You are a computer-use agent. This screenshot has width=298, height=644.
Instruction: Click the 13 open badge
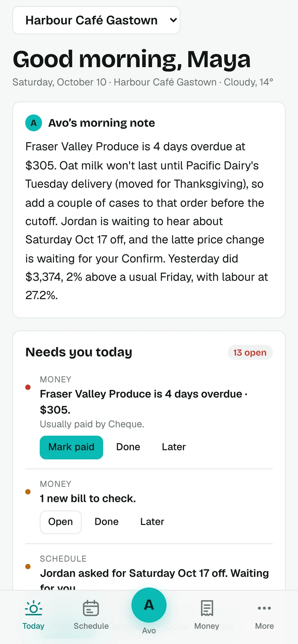[x=250, y=352]
